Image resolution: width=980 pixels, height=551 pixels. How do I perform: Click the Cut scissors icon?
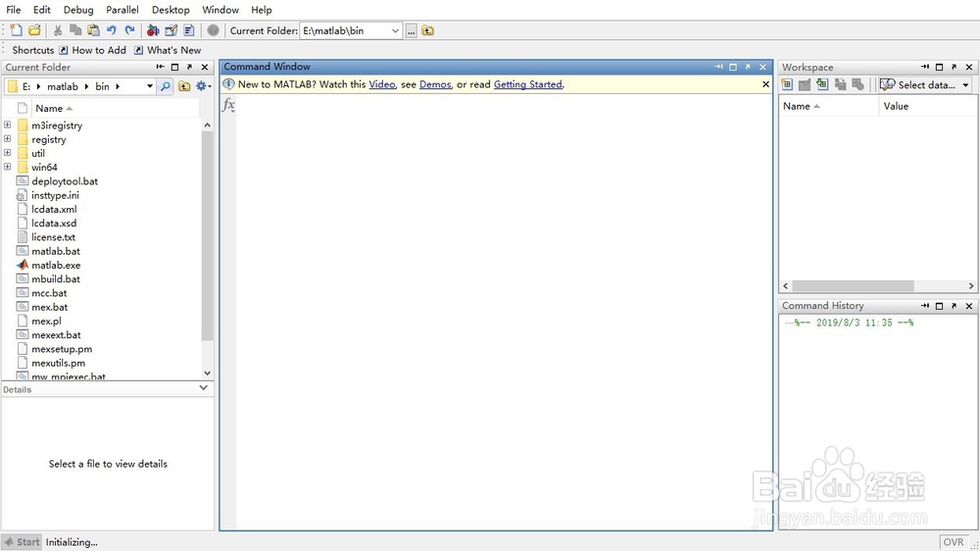tap(58, 30)
